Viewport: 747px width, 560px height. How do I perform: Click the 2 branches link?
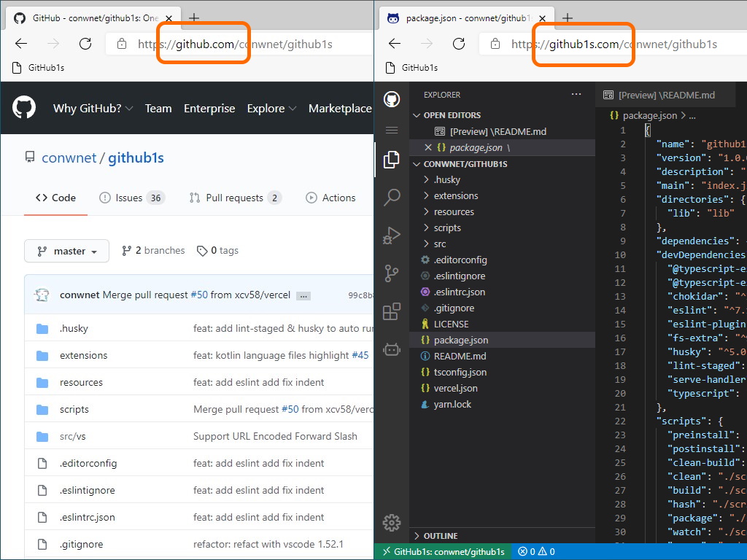(x=152, y=250)
